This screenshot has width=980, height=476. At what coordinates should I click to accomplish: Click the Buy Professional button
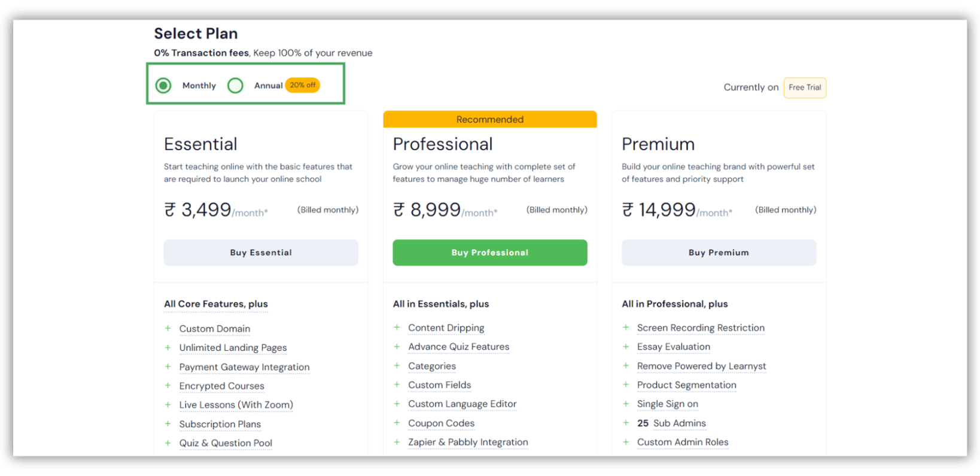[489, 252]
